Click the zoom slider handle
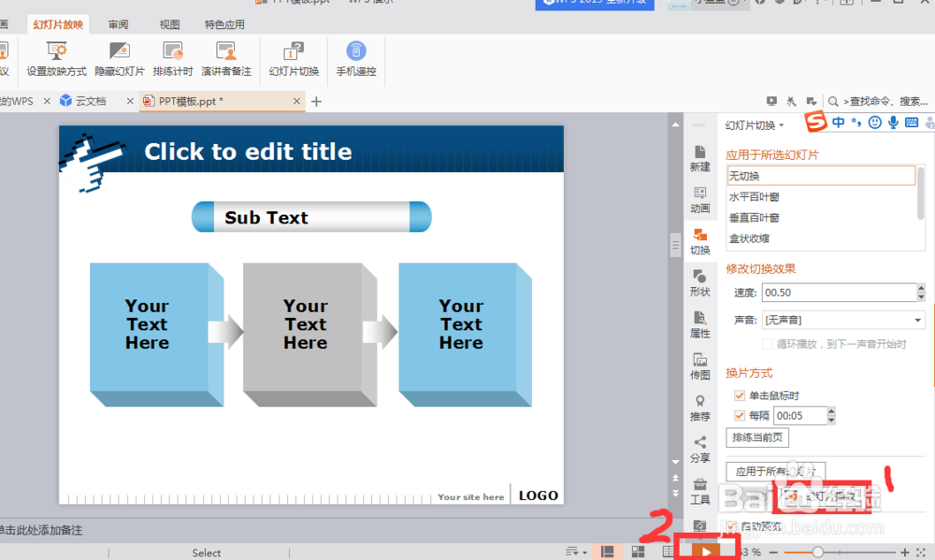 coord(817,553)
